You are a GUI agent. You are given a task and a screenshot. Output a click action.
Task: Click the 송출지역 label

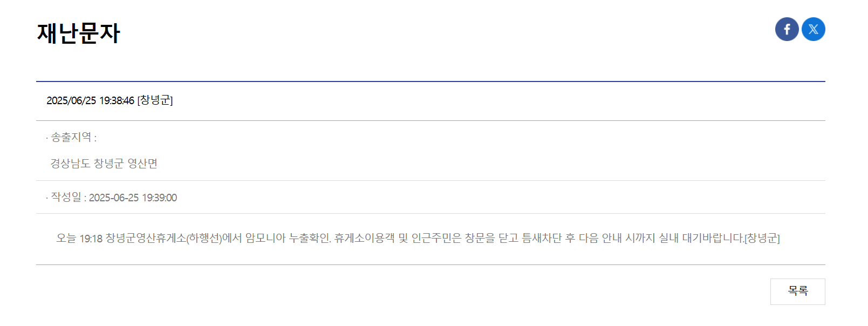tap(71, 138)
